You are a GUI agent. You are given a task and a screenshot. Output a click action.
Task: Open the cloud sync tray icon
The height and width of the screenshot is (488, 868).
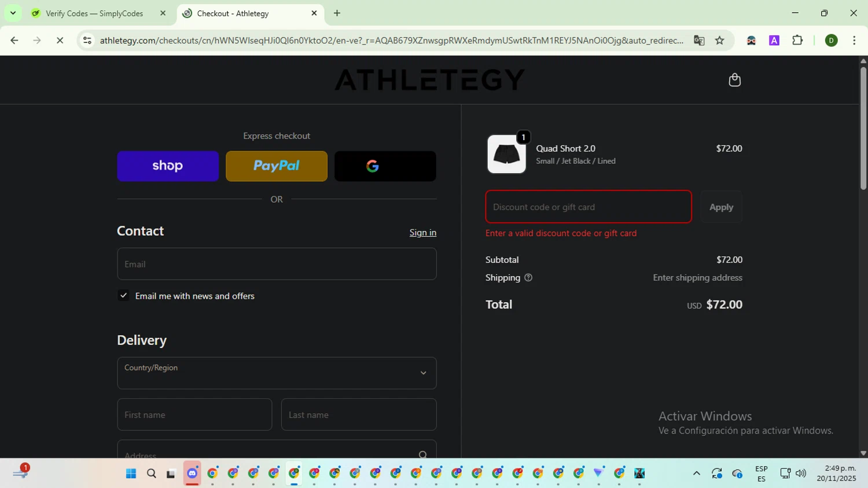(738, 474)
